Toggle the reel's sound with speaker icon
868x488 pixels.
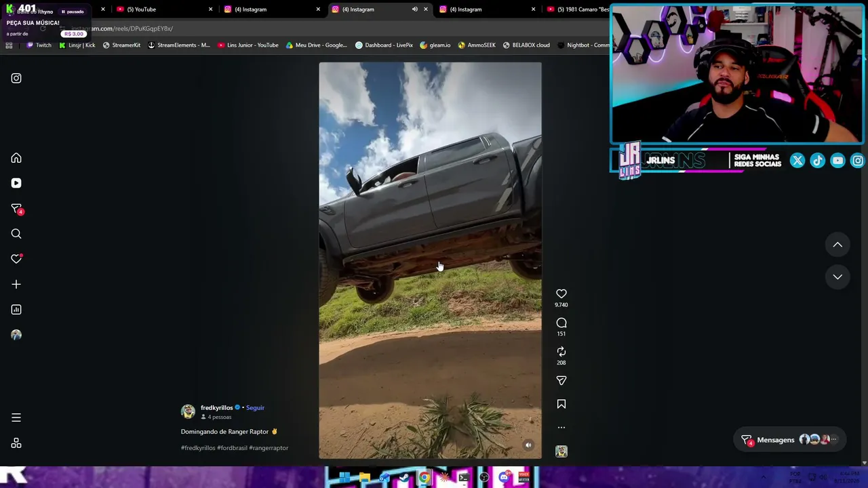pos(528,445)
